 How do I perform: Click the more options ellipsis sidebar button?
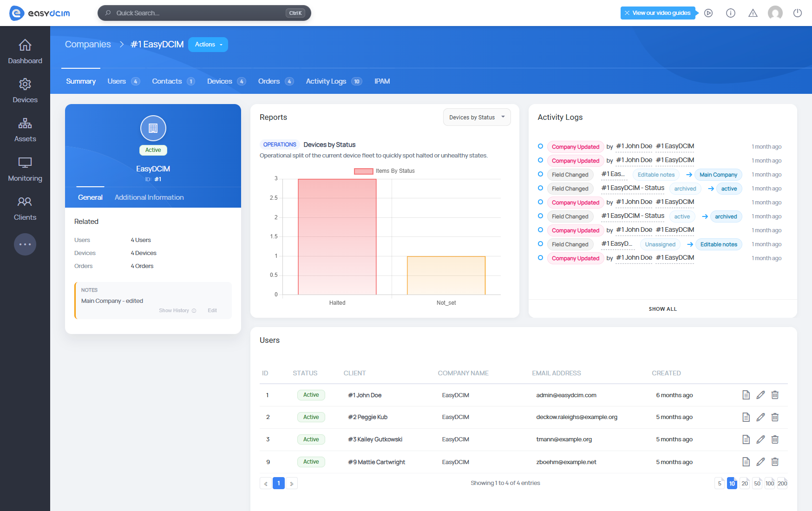click(25, 244)
